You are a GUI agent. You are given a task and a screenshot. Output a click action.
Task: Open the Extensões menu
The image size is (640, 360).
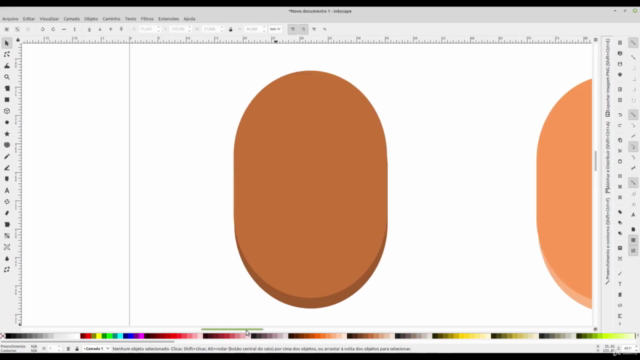click(x=169, y=19)
